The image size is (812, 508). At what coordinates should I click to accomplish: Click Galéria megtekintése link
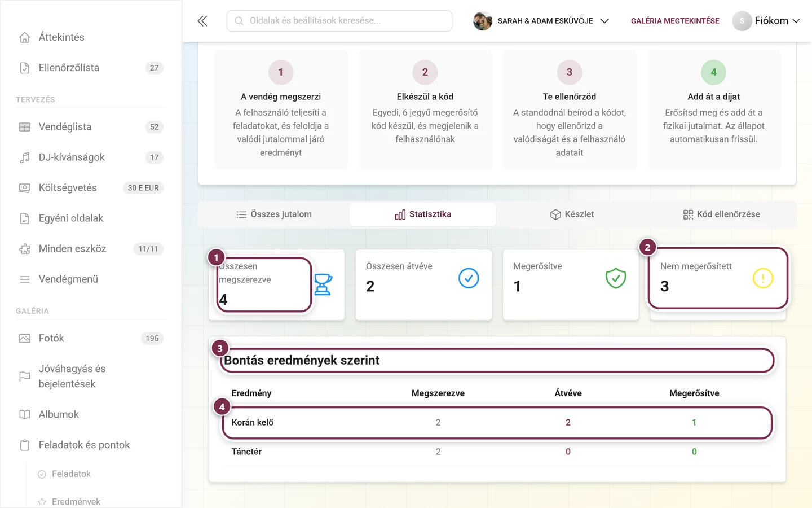click(675, 21)
